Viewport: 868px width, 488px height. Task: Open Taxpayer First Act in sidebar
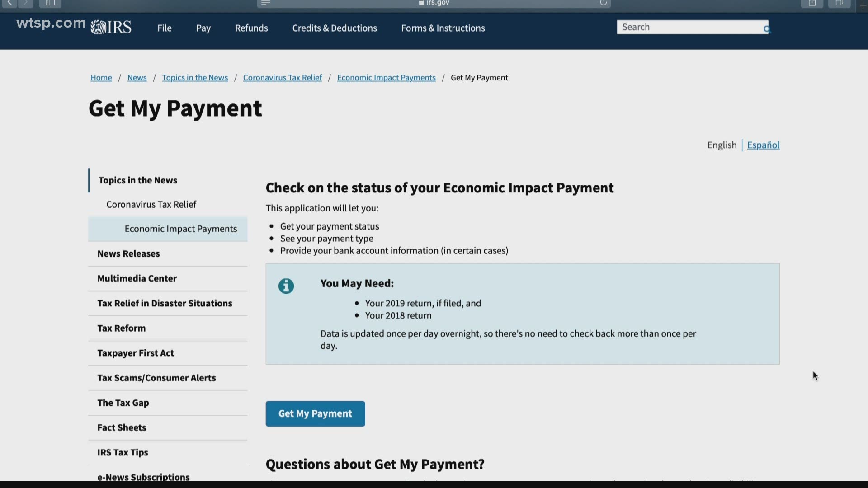(136, 353)
